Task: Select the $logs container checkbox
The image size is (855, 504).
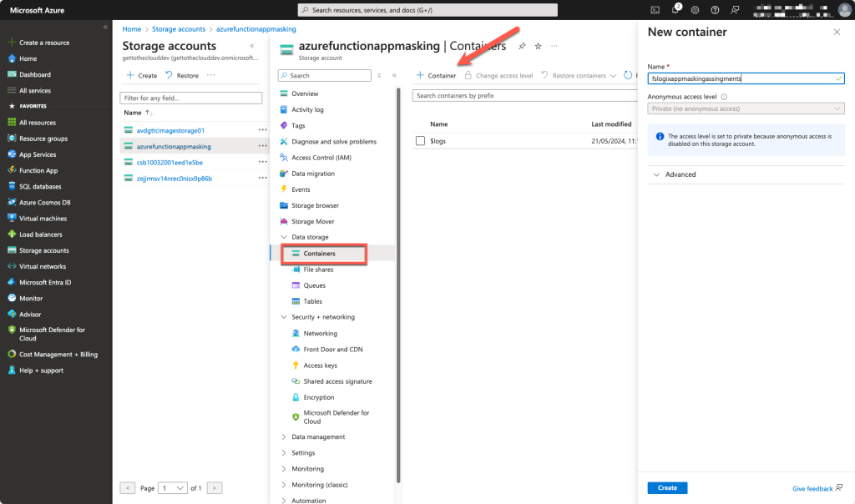Action: (x=420, y=141)
